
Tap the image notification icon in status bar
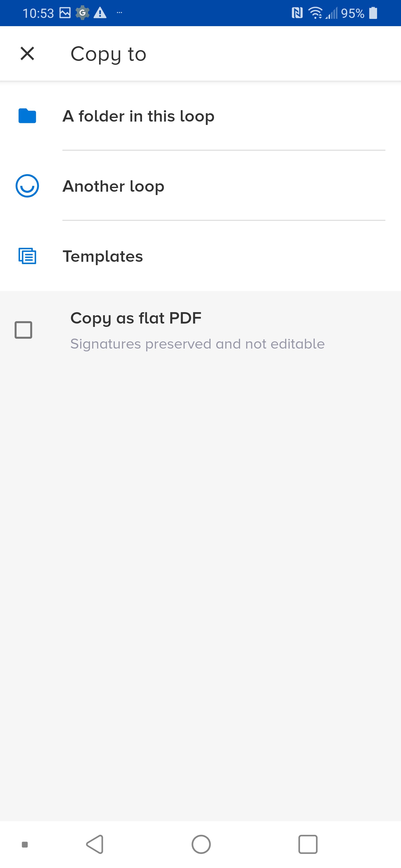pyautogui.click(x=65, y=13)
